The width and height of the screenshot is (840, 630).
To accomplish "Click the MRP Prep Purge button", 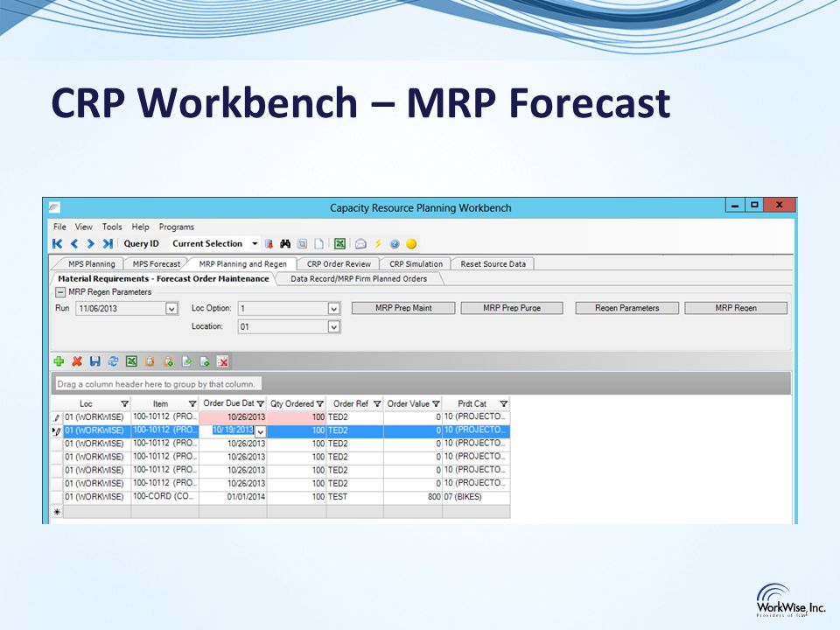I will [512, 308].
